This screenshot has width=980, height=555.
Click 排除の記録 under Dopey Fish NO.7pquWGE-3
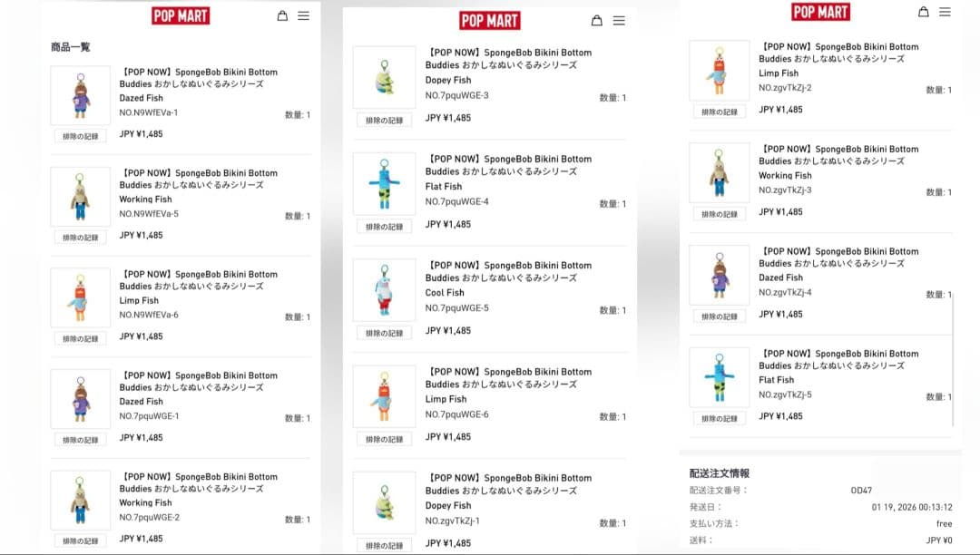point(384,120)
